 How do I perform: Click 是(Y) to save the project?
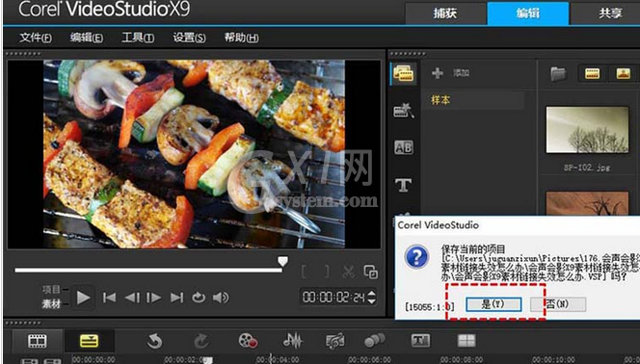[493, 304]
